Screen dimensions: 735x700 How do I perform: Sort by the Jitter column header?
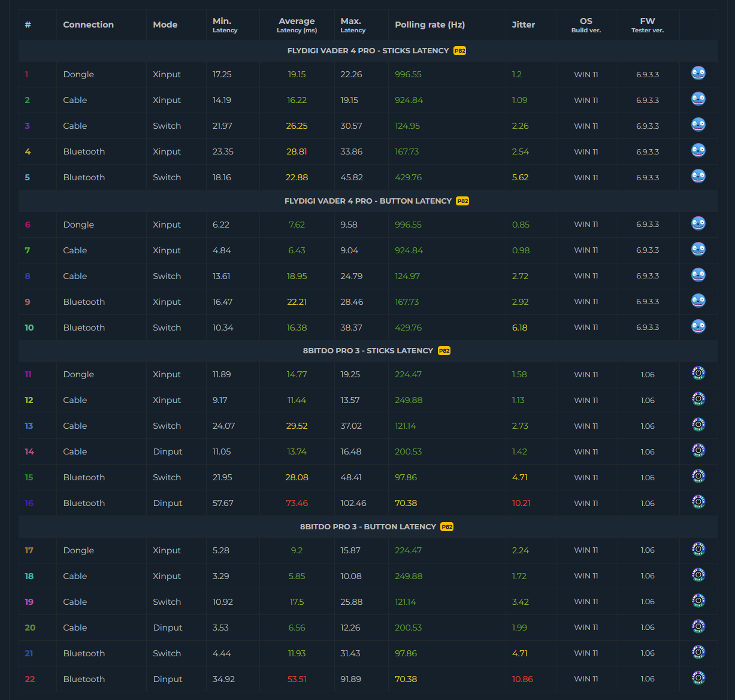pyautogui.click(x=523, y=25)
